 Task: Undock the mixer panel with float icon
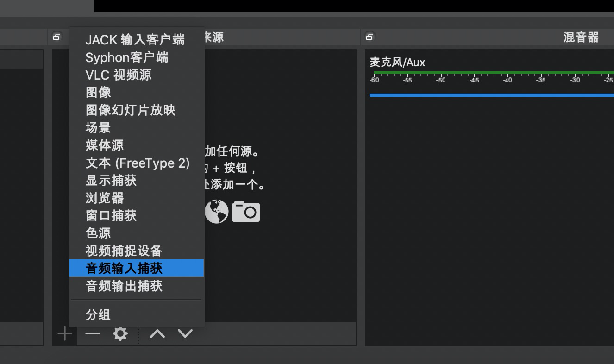tap(370, 37)
